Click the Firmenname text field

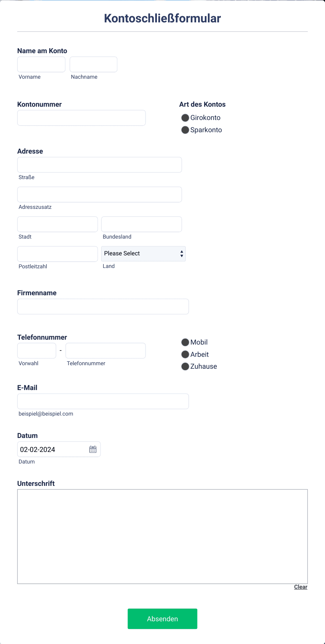[103, 306]
